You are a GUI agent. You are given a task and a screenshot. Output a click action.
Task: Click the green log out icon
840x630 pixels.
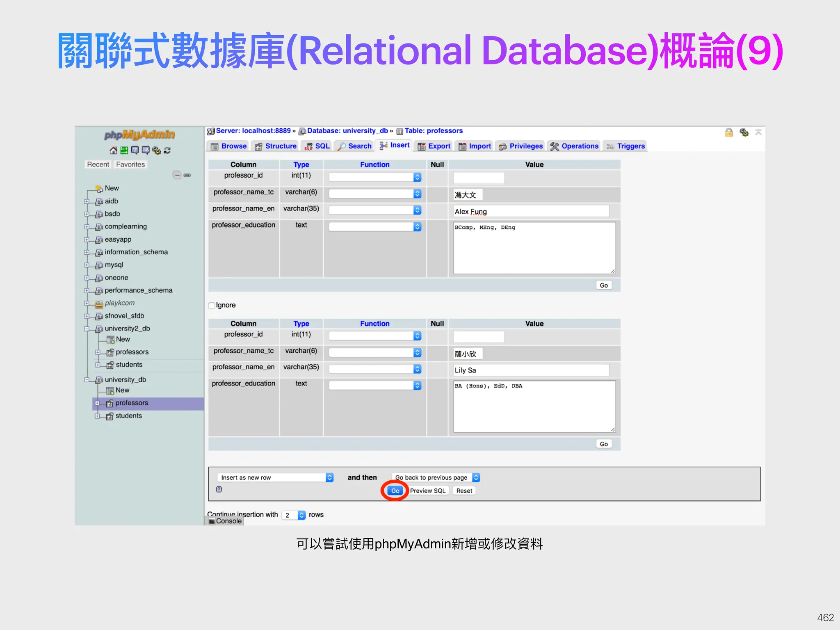coord(124,151)
